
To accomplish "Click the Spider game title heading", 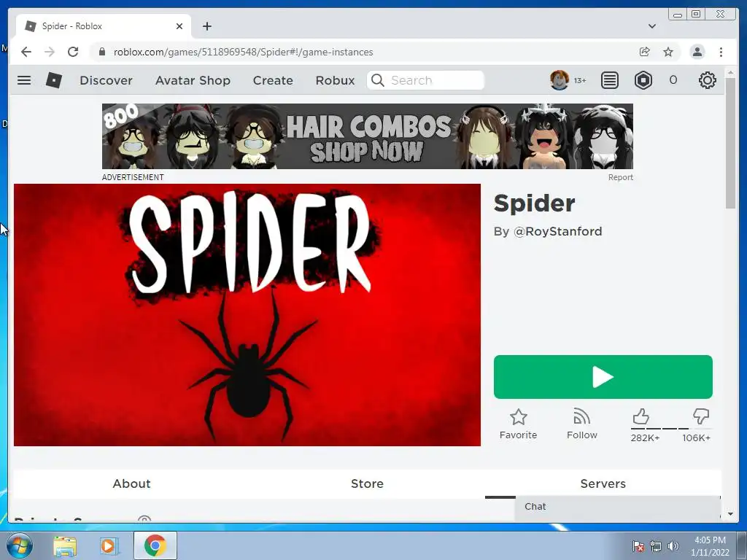I will click(x=534, y=203).
